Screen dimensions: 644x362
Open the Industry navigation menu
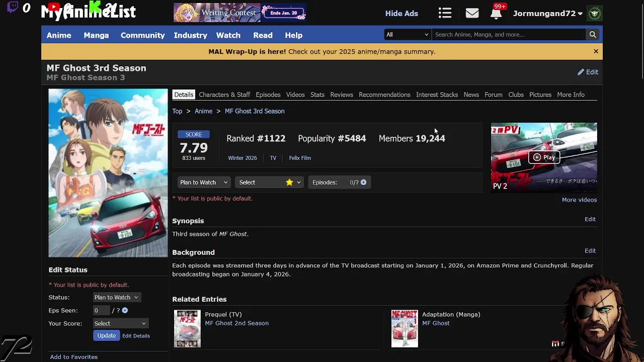pyautogui.click(x=190, y=35)
